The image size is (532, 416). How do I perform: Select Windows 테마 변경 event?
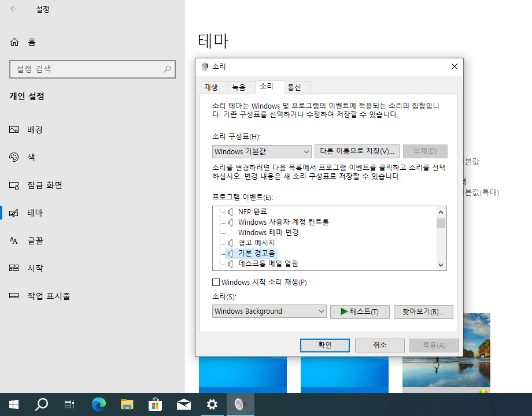[x=268, y=233]
